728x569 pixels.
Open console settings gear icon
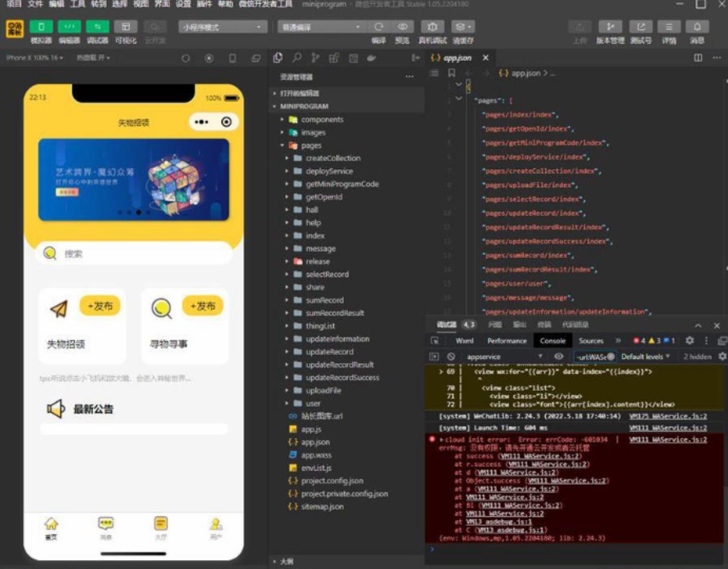click(x=689, y=340)
